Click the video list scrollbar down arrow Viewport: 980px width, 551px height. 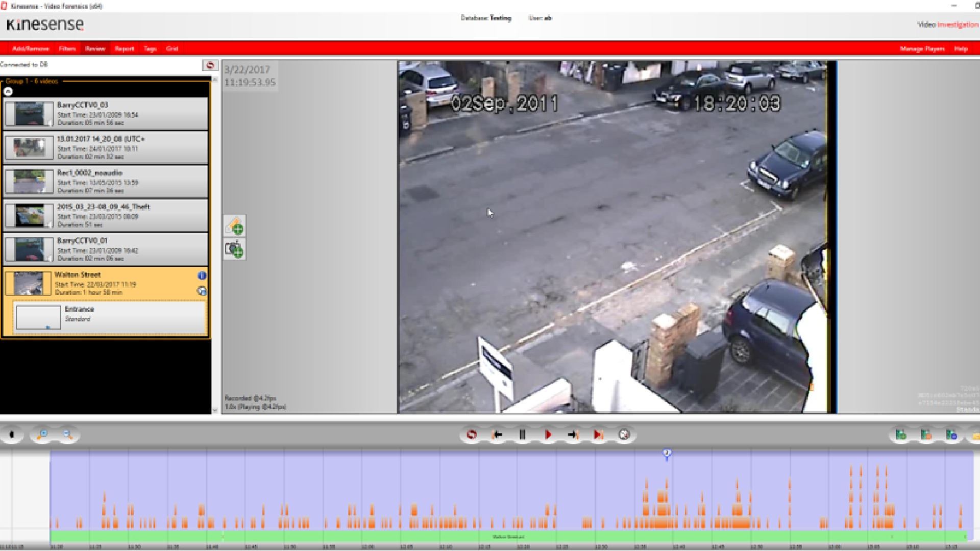[x=214, y=410]
